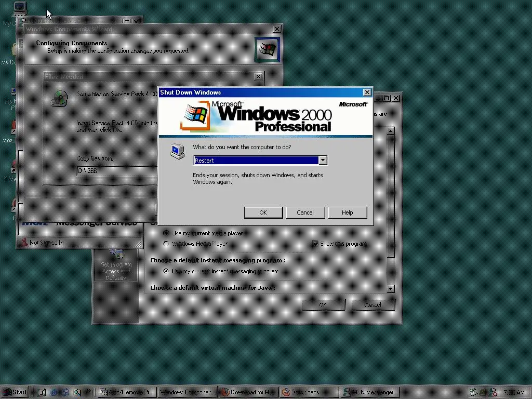Switch to 'Download for M...' taskbar button

(x=248, y=392)
